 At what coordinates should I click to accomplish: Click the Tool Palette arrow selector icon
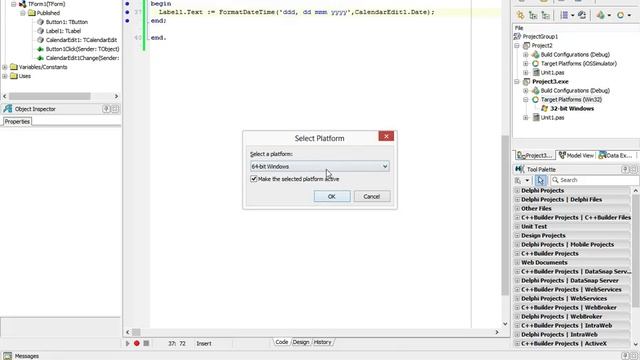(540, 180)
